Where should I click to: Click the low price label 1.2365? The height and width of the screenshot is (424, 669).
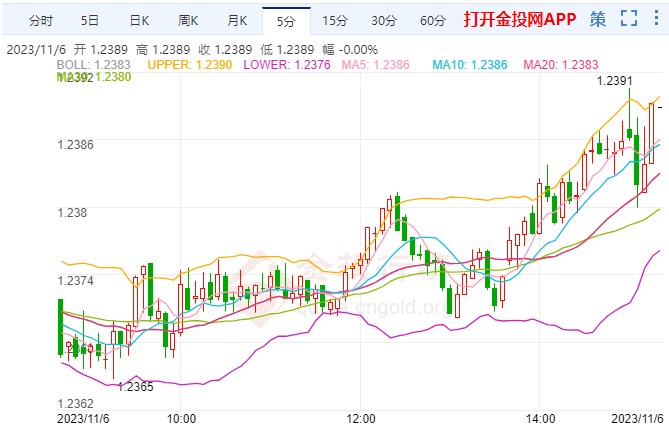(135, 387)
